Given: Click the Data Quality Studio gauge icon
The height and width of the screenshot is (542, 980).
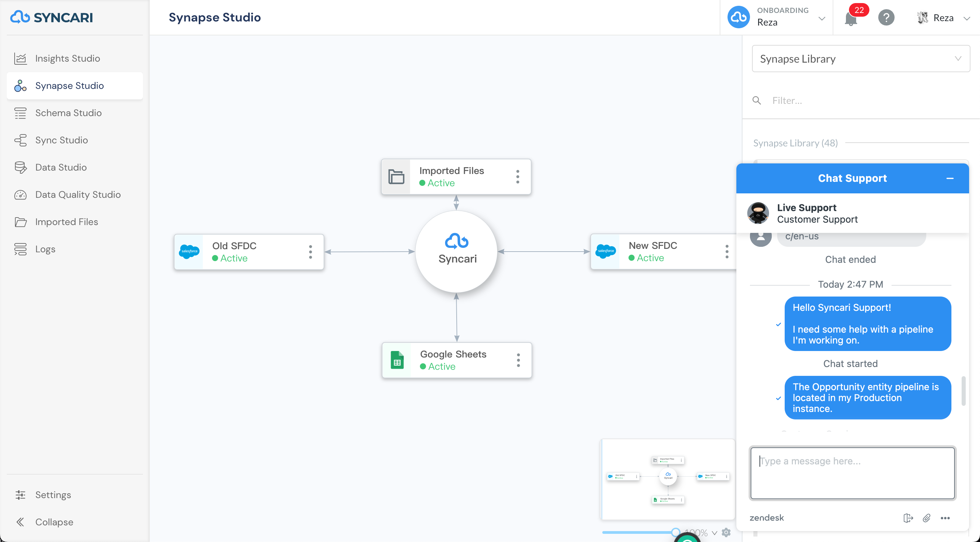Looking at the screenshot, I should coord(20,194).
